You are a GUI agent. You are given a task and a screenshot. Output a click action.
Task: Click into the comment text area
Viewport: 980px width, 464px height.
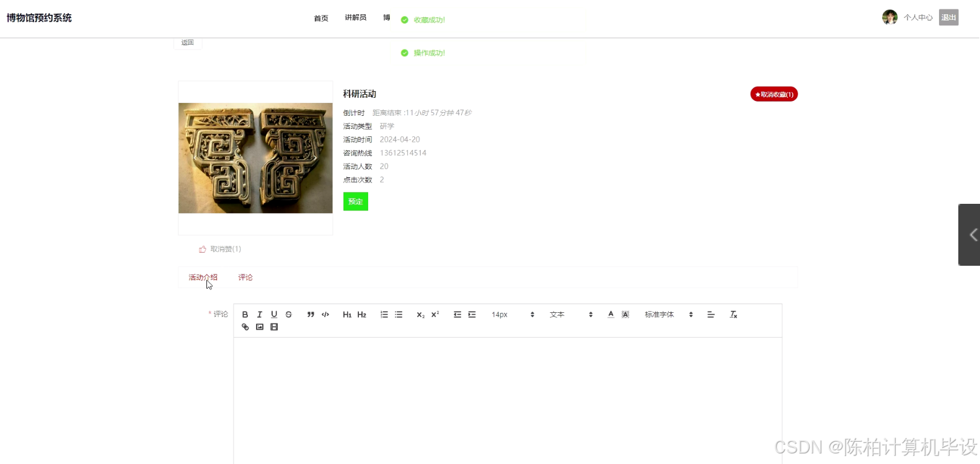[x=508, y=400]
